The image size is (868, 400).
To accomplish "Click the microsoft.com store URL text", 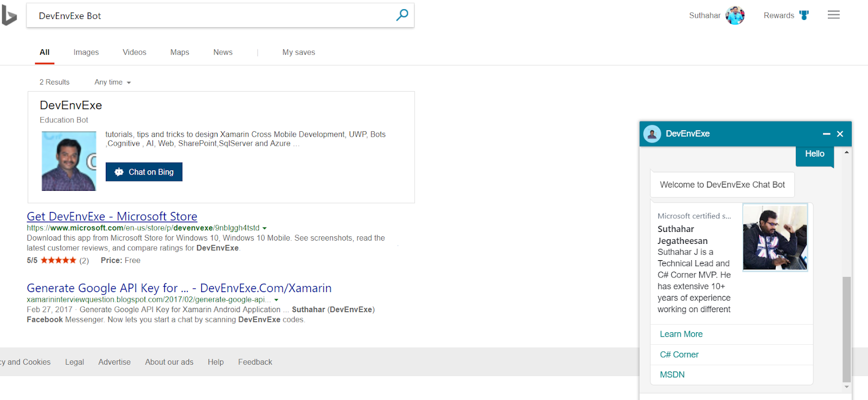I will tap(143, 228).
